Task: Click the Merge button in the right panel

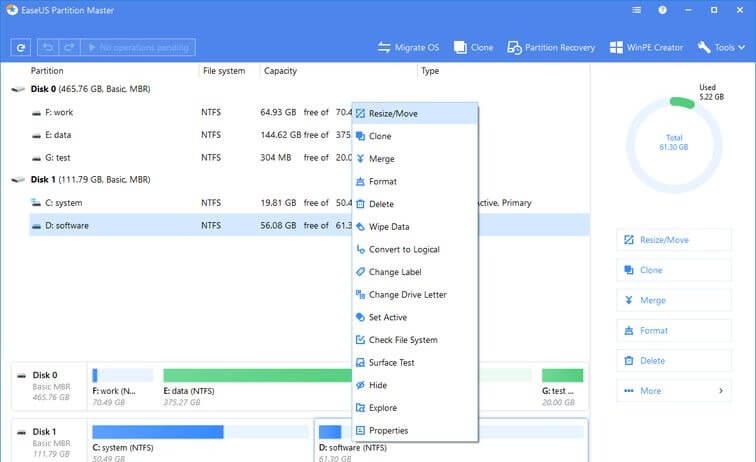Action: [674, 300]
